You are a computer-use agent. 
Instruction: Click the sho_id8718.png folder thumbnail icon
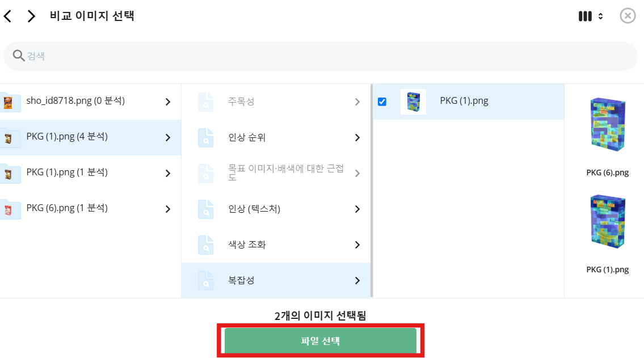(8, 102)
